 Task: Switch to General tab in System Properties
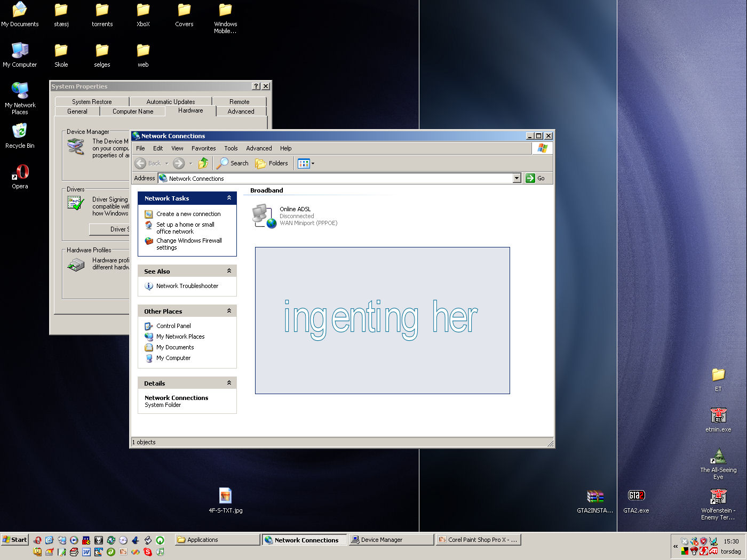(x=77, y=111)
